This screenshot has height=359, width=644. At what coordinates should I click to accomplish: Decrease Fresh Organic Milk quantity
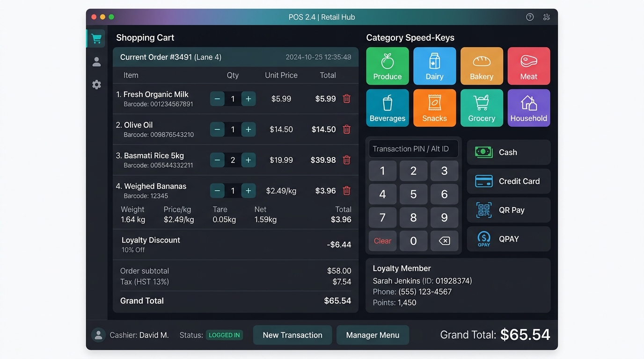pos(217,99)
